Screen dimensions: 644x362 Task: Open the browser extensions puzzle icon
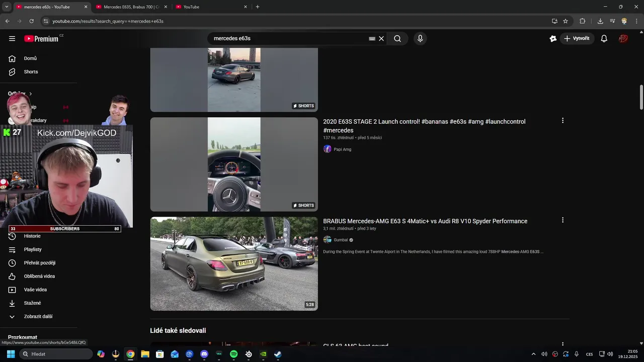(x=583, y=21)
